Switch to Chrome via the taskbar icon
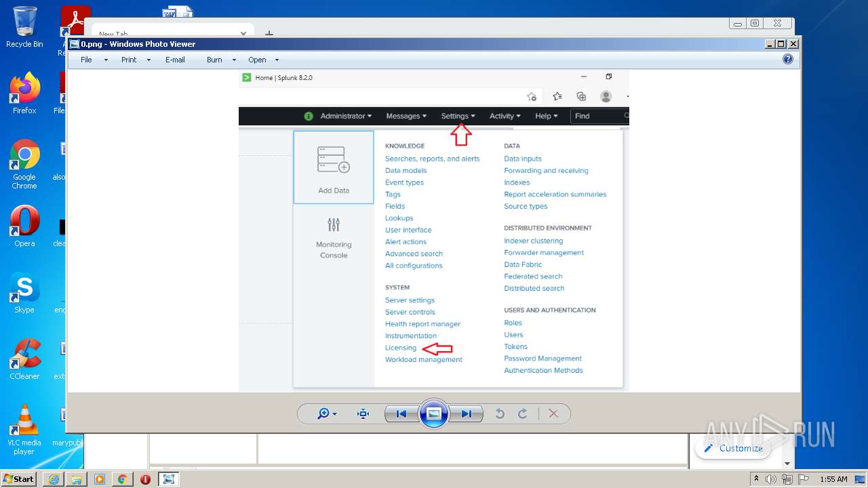This screenshot has height=488, width=868. pos(123,479)
